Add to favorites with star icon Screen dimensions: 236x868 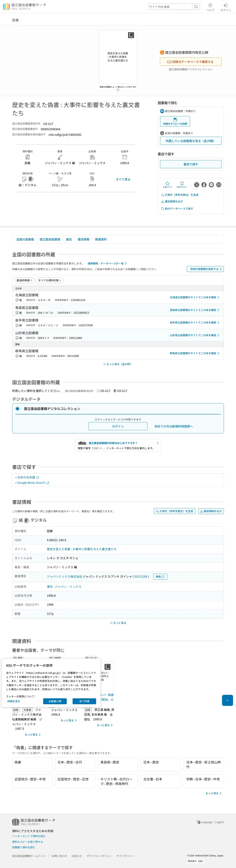pos(167,184)
